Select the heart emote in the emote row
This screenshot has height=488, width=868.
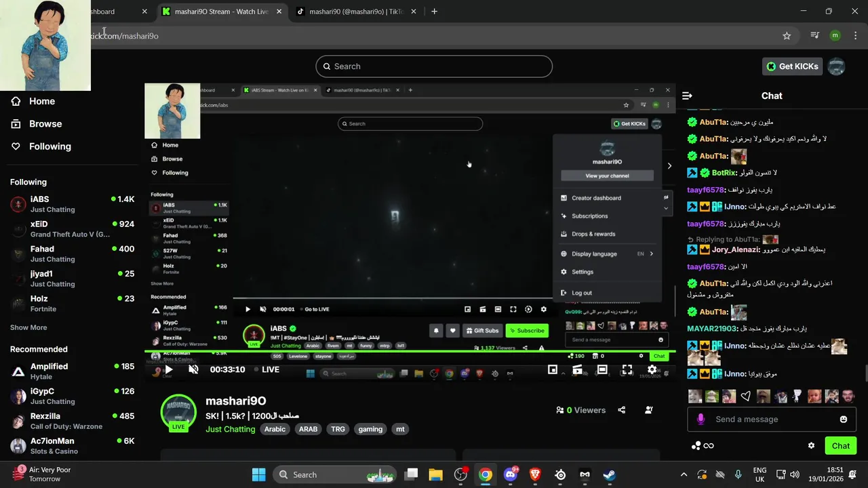tap(746, 396)
